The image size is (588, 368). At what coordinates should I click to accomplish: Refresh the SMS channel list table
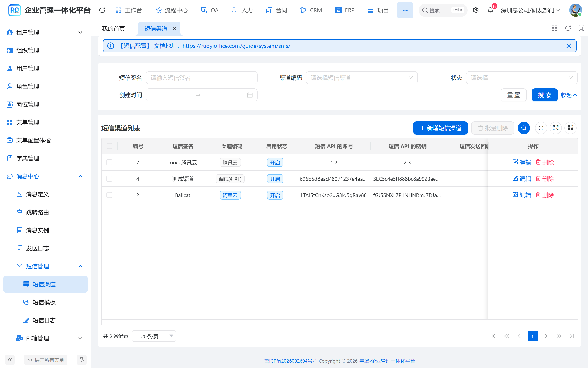[x=541, y=128]
